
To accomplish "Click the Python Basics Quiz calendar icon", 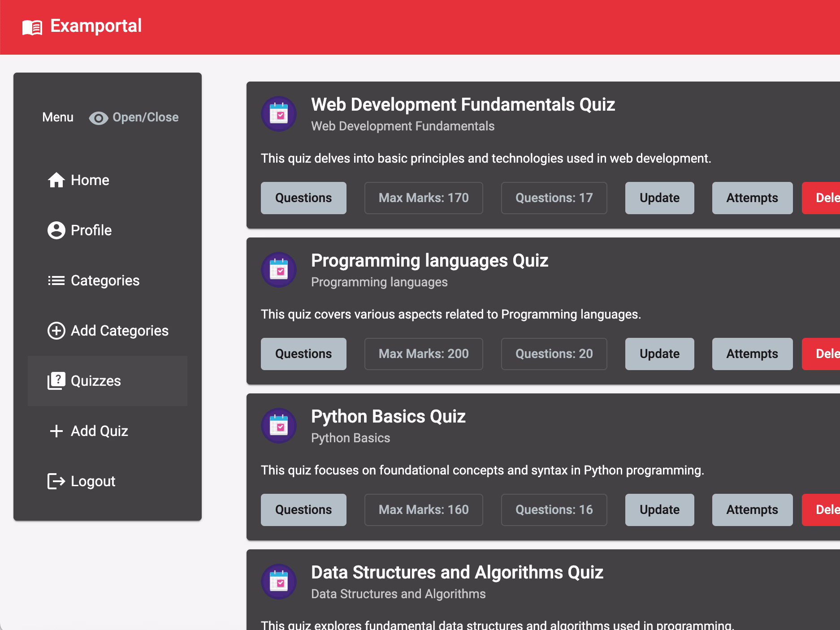I will click(x=279, y=426).
